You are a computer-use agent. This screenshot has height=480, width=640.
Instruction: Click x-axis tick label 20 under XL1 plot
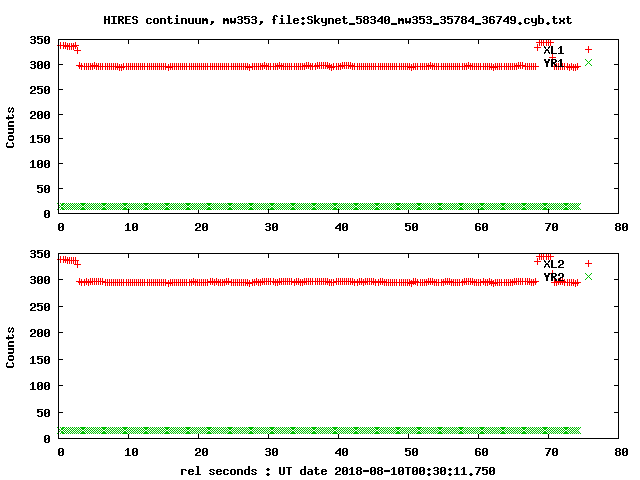click(x=202, y=227)
